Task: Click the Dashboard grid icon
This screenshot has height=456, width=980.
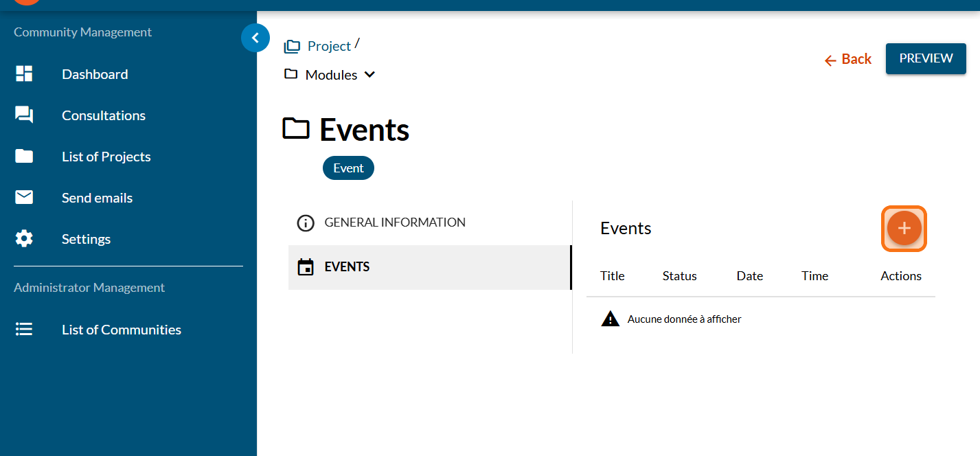Action: click(x=24, y=74)
